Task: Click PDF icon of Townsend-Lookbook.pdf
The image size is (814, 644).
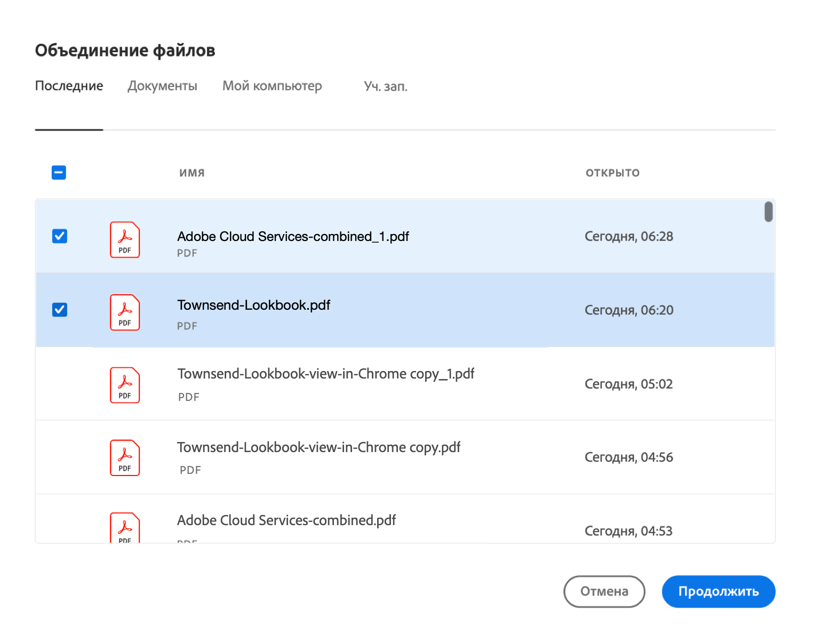Action: (x=125, y=312)
